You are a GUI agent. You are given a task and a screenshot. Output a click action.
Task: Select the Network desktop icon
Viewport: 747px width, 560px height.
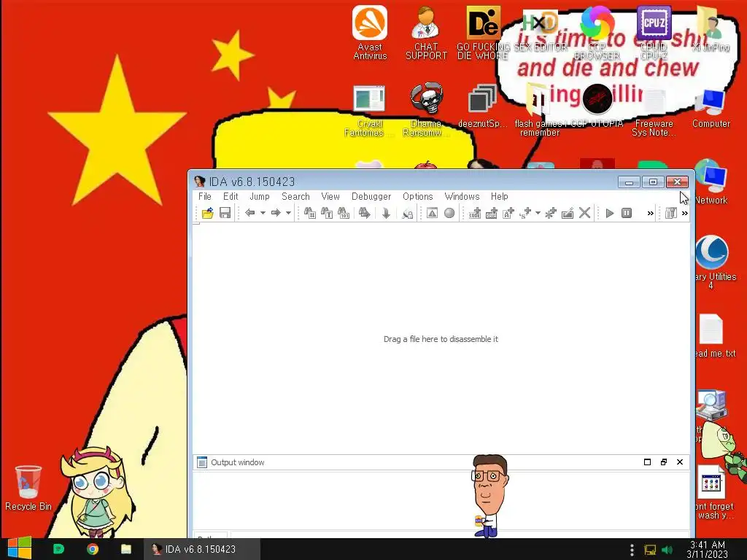(711, 183)
